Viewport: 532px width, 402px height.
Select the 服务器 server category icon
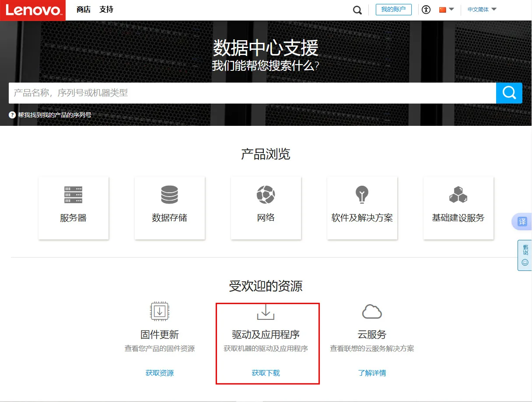point(73,194)
